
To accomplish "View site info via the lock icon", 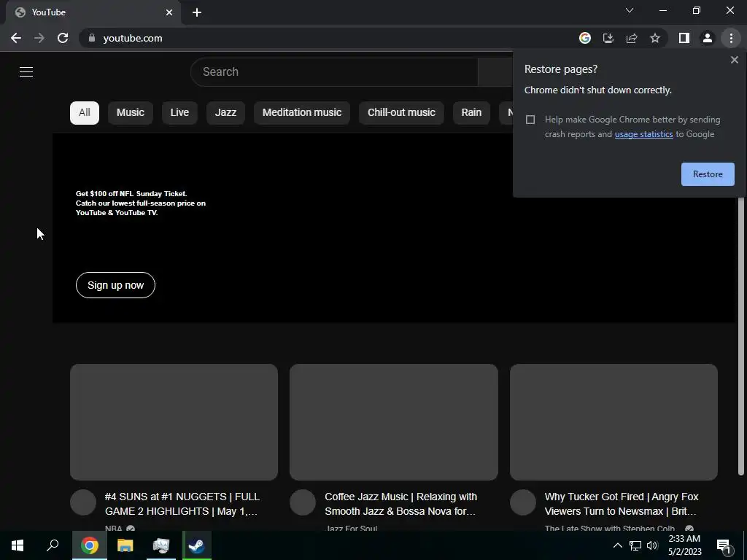I will (92, 38).
